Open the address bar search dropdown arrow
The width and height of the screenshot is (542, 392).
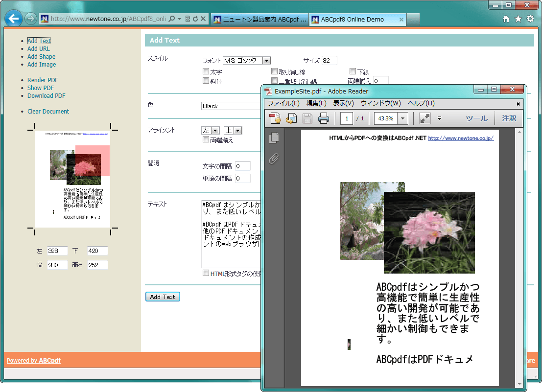coord(179,19)
